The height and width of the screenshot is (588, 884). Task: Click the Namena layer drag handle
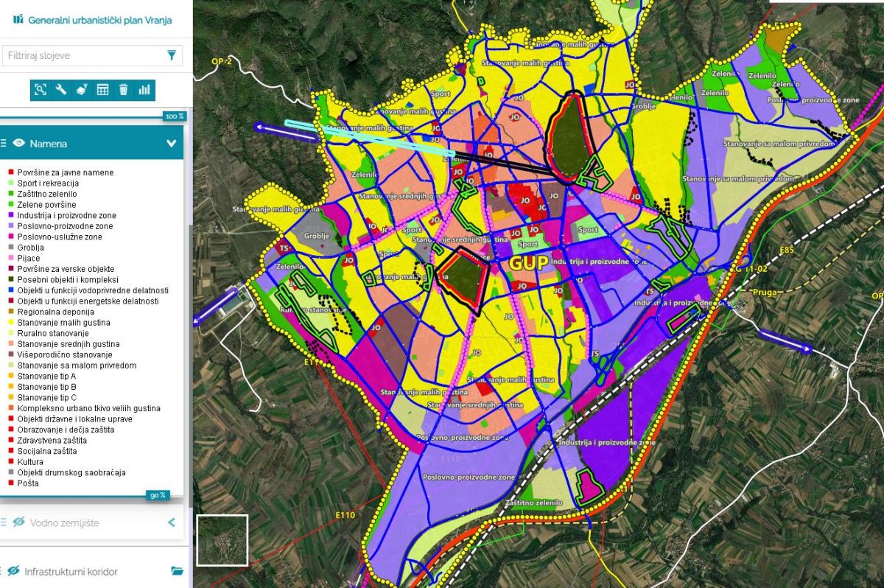point(4,144)
